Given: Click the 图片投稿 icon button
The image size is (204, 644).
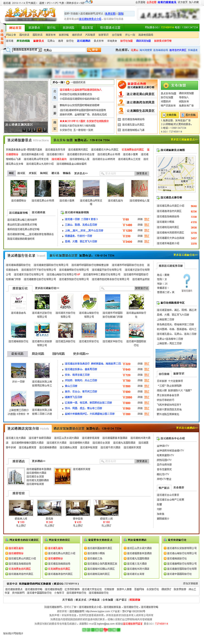Looking at the screenshot, I should coord(189,115).
